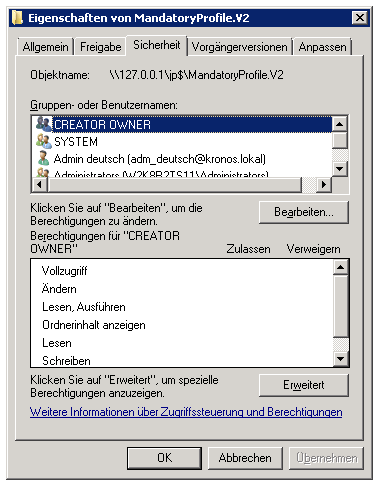The image size is (384, 488).
Task: Click the user list vertical scrollbar thumb
Action: [340, 140]
